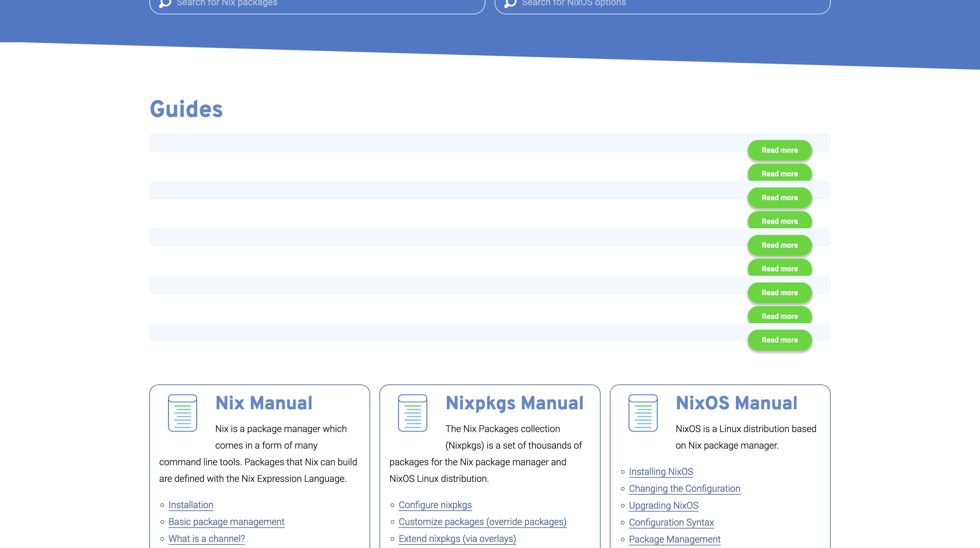The height and width of the screenshot is (548, 980).
Task: Click inside the Search for Nix packages field
Action: click(304, 3)
